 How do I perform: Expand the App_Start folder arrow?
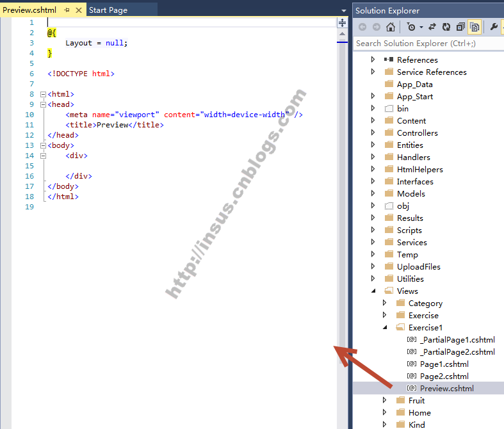click(x=373, y=96)
